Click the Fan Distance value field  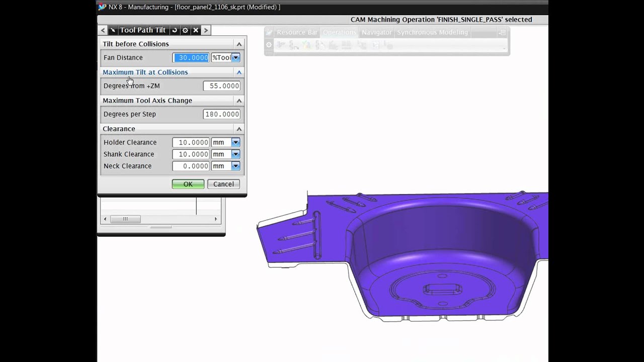[191, 57]
